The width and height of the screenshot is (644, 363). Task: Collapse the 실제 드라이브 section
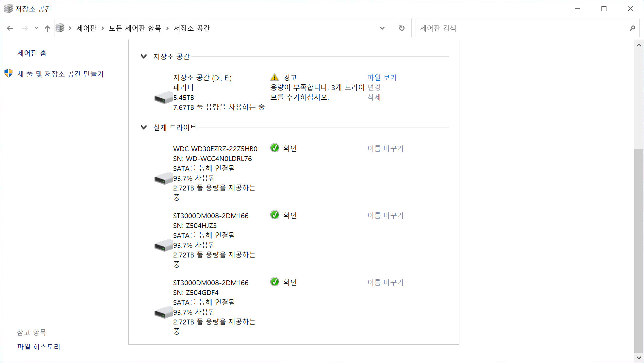[x=143, y=127]
